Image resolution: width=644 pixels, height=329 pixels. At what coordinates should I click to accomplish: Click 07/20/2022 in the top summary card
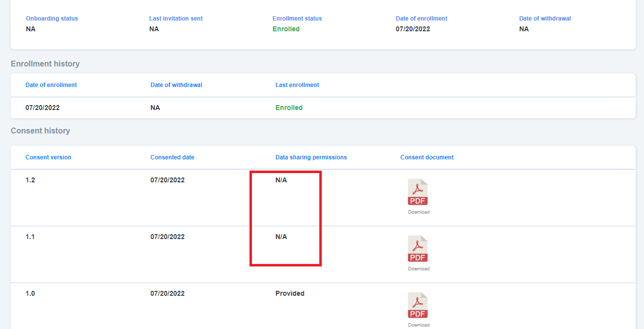(413, 29)
